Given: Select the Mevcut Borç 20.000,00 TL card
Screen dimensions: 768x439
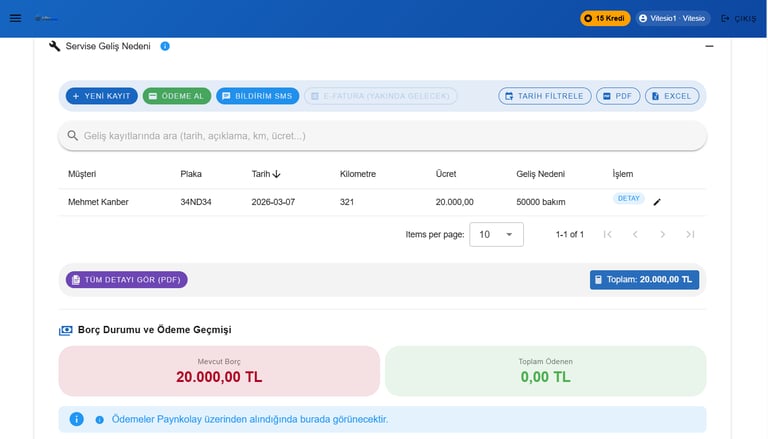Looking at the screenshot, I should [219, 371].
